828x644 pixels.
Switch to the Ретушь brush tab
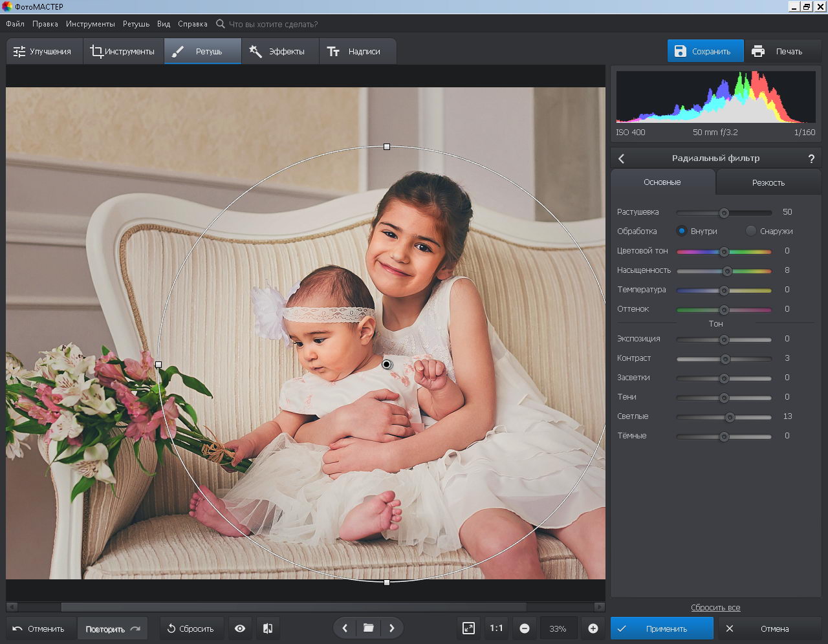(202, 51)
